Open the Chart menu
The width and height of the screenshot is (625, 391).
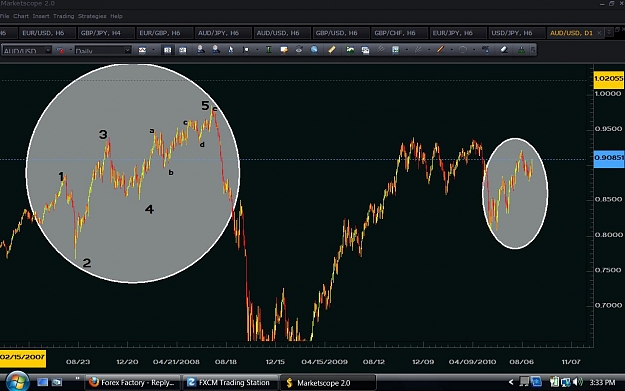tap(21, 16)
